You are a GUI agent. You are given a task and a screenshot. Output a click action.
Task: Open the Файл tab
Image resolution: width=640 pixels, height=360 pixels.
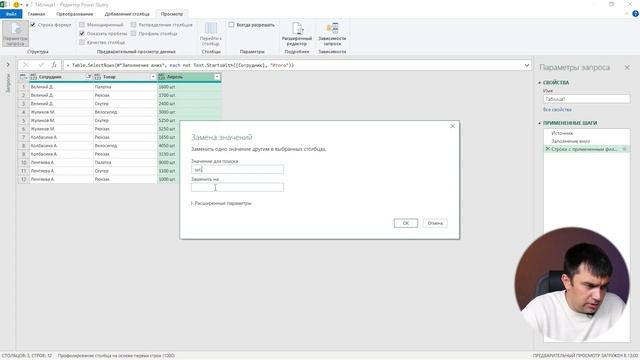coord(11,14)
